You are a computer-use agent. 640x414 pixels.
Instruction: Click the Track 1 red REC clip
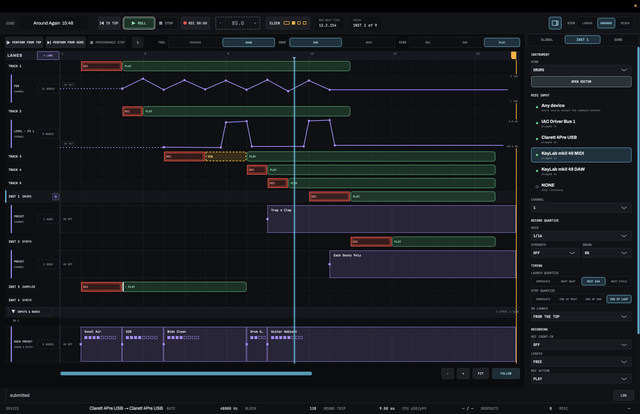[102, 66]
